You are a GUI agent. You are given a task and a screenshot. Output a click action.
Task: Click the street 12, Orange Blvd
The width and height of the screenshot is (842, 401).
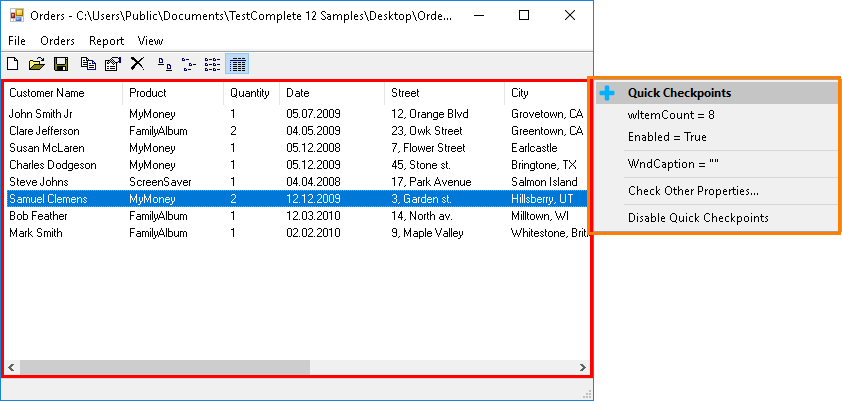coord(430,114)
